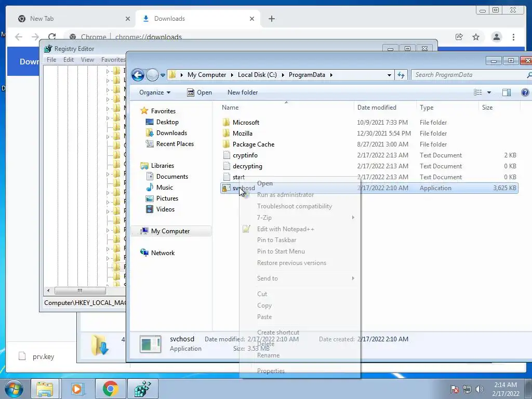Click the Explorer help icon

point(525,92)
